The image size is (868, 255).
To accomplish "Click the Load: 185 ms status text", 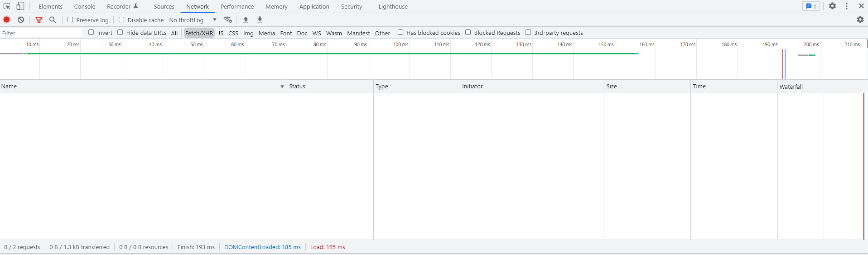I will point(328,247).
